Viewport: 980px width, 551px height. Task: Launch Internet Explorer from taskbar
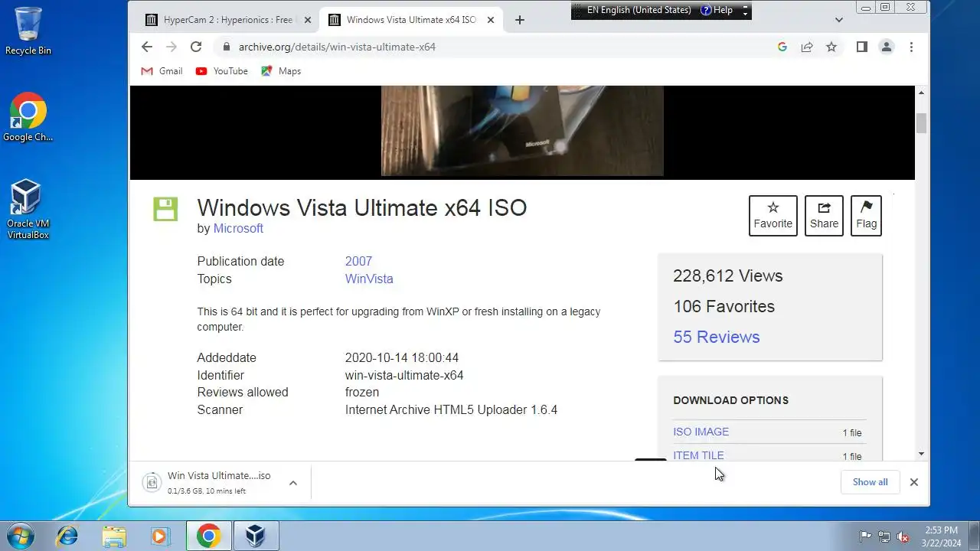pyautogui.click(x=67, y=536)
